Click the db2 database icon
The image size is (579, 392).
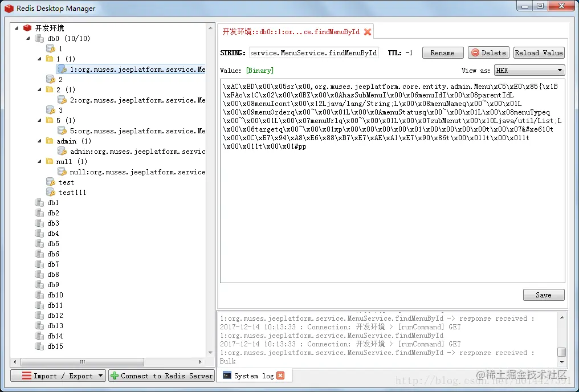pos(39,213)
